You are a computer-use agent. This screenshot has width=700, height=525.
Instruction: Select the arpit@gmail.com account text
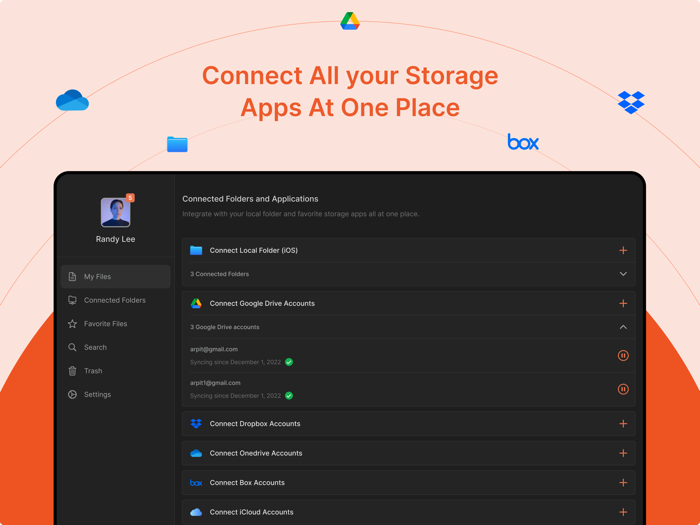[x=214, y=349]
